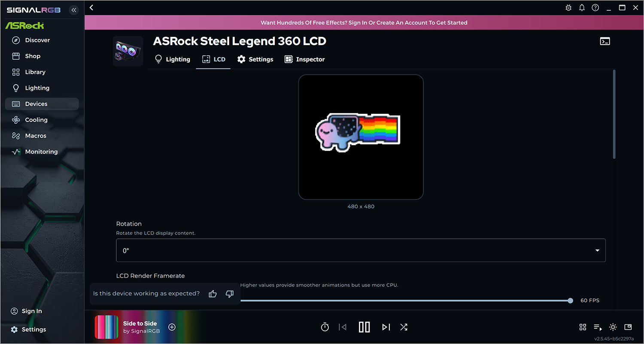Close the SignalRGB window
The height and width of the screenshot is (344, 644).
635,8
